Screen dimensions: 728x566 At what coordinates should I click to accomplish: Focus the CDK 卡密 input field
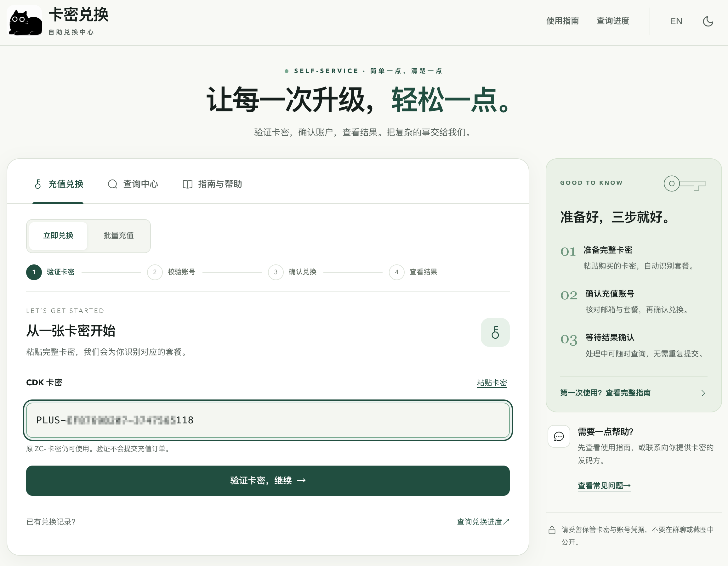[268, 420]
